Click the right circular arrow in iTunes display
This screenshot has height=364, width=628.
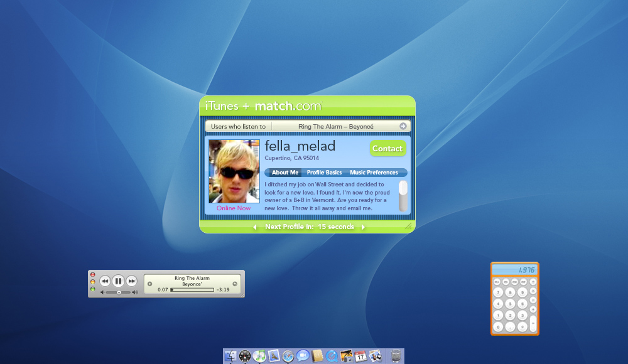(x=235, y=284)
